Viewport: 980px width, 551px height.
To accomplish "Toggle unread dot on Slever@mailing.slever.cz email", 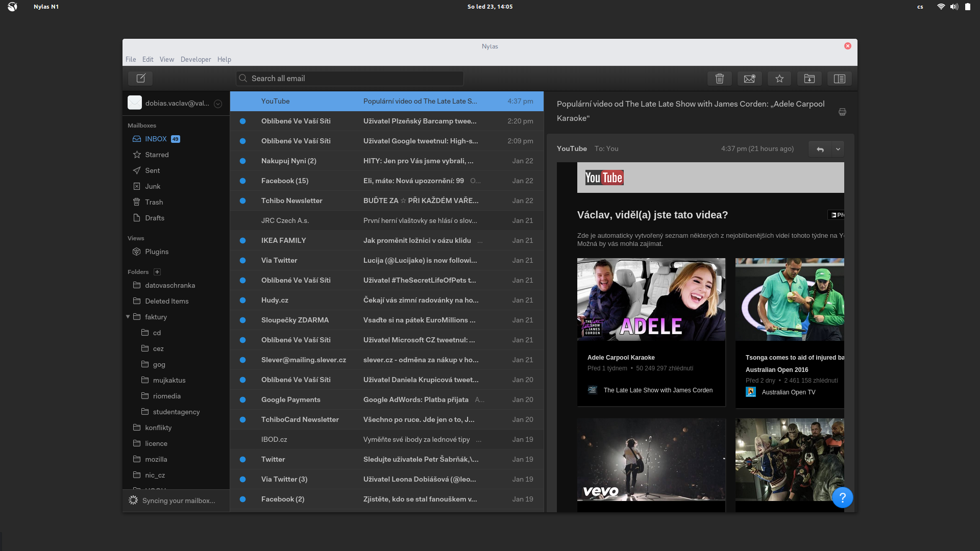I will 243,360.
